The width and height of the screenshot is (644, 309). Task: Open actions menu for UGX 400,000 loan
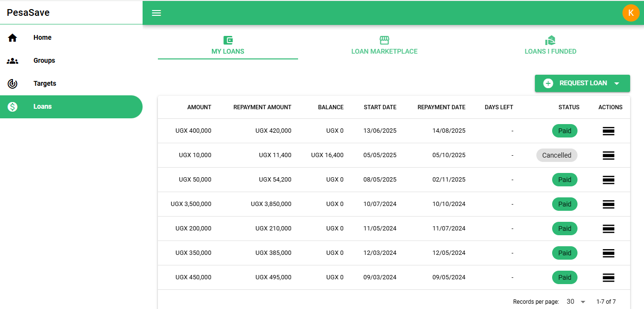[x=608, y=131]
